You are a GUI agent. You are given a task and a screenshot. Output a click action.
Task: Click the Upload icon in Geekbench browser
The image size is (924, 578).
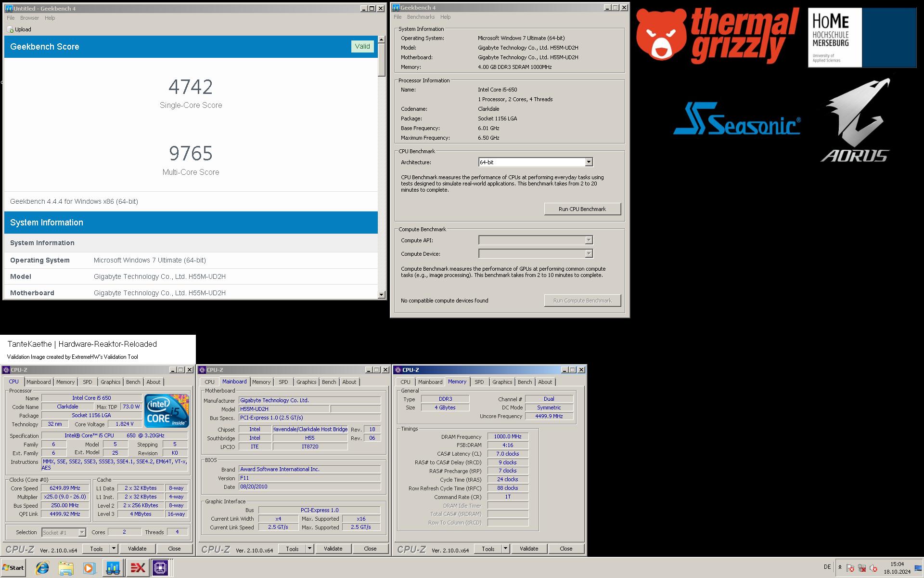pyautogui.click(x=10, y=29)
